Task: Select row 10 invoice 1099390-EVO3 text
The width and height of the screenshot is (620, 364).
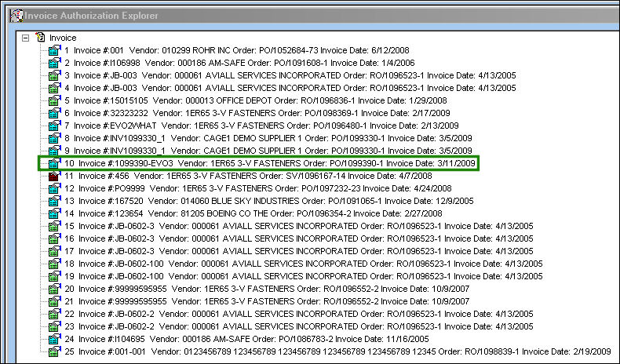Action: [270, 163]
